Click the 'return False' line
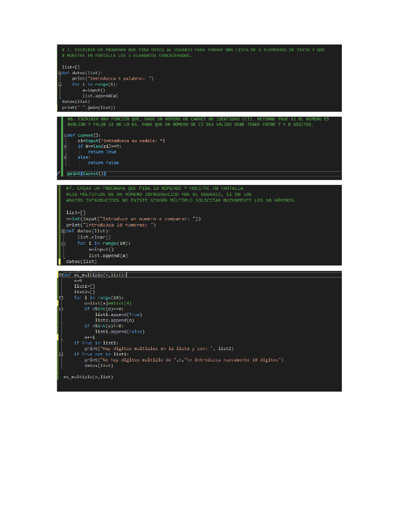Image resolution: width=399 pixels, height=532 pixels. (103, 163)
